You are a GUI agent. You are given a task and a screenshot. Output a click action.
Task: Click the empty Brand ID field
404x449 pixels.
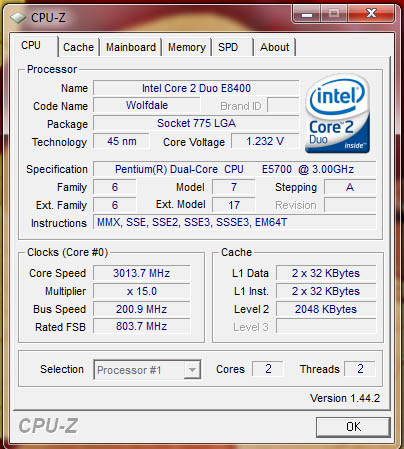(x=283, y=106)
